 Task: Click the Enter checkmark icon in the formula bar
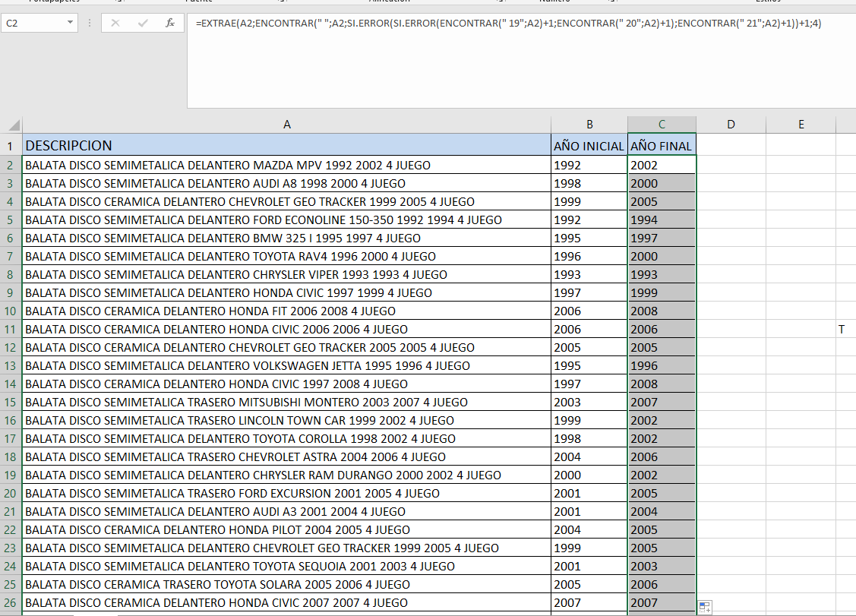143,23
